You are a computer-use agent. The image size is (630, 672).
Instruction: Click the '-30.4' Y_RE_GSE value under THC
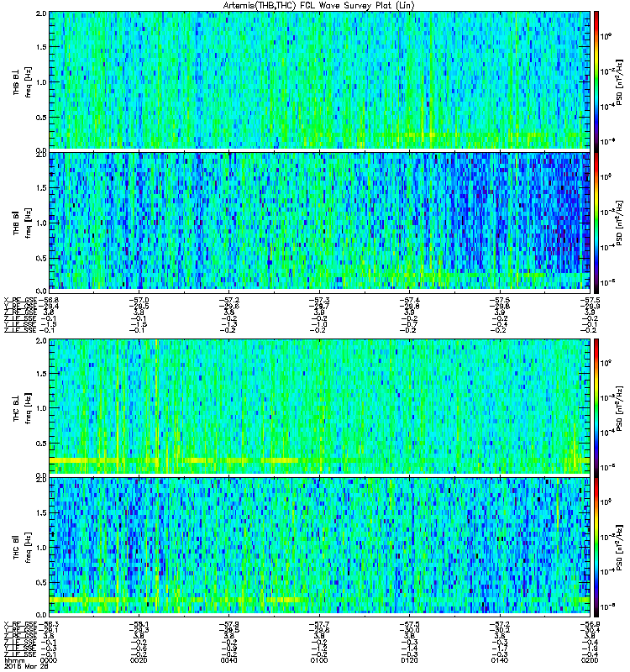(591, 631)
